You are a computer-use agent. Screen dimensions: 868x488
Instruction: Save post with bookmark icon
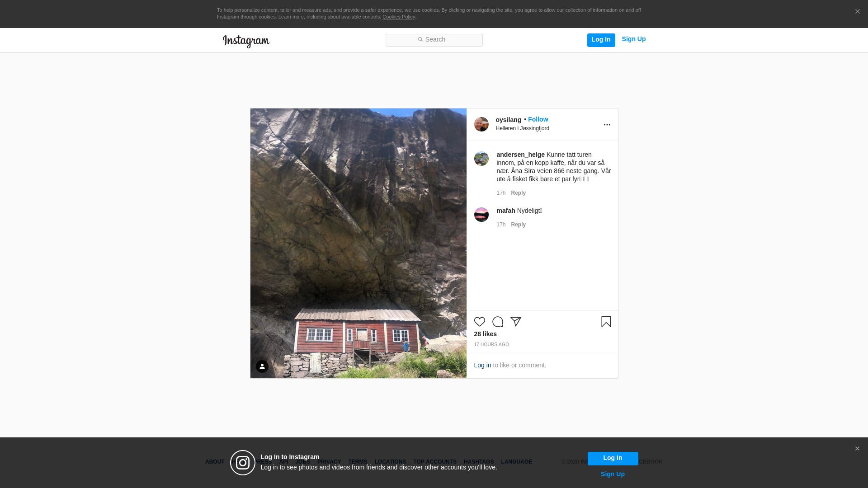(606, 322)
